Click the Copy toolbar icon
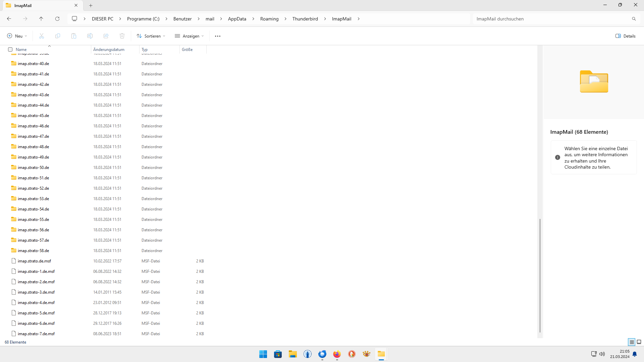 pyautogui.click(x=58, y=36)
